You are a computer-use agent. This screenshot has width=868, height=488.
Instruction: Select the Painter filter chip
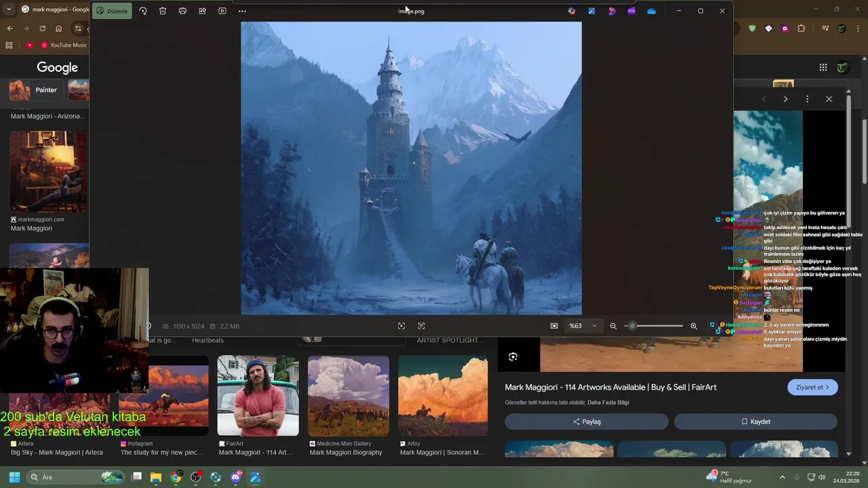[37, 90]
